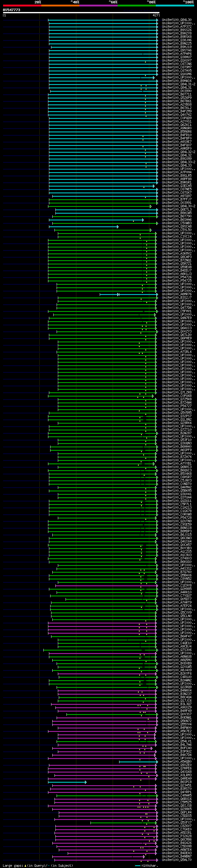Click the UniRef100_Q40742 label
The image size is (197, 868).
(x=177, y=115)
